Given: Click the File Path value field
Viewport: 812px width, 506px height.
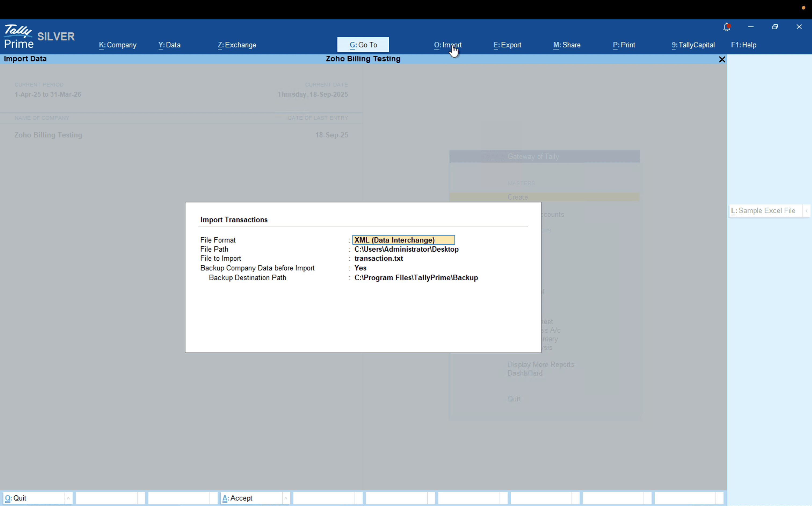Looking at the screenshot, I should point(406,249).
